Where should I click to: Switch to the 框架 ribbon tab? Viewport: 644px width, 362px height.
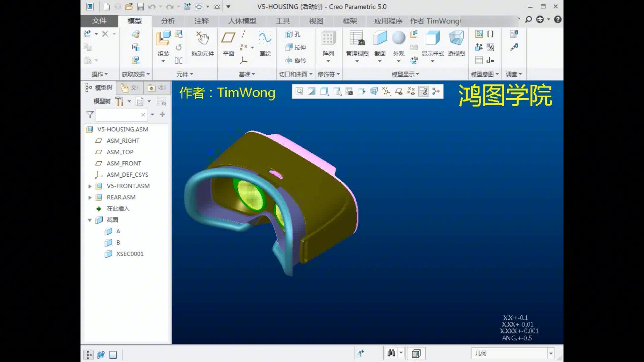[x=350, y=21]
